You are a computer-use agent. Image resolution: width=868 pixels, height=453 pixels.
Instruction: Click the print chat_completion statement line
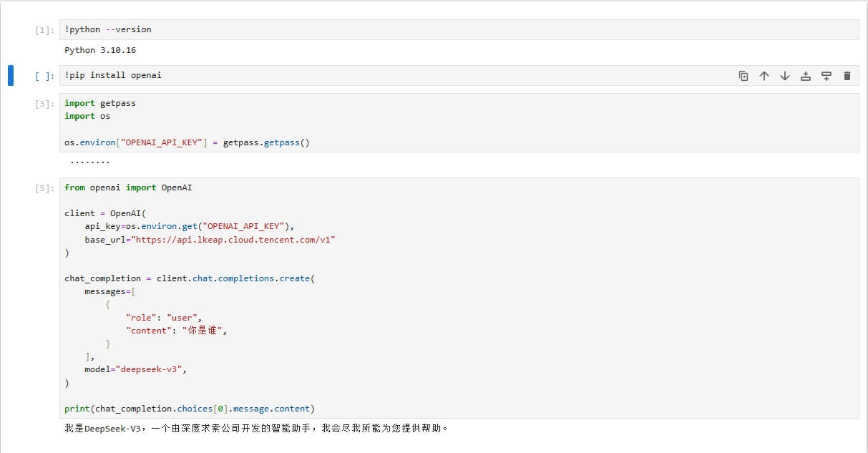pos(188,408)
